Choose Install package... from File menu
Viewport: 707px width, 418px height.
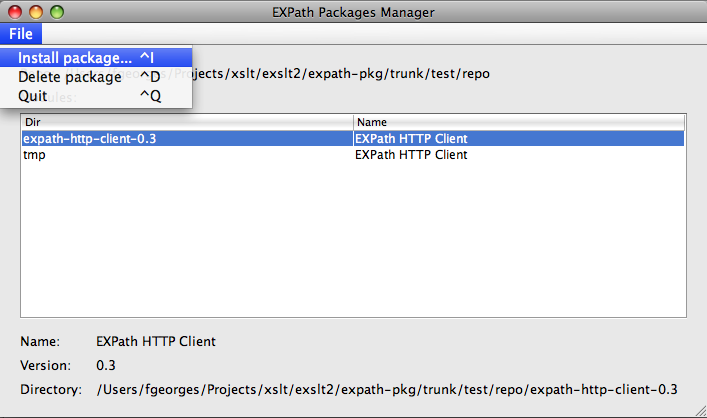tap(96, 58)
